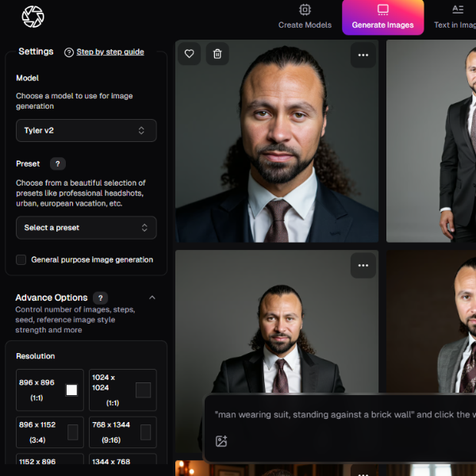Open the Tyler v2 model dropdown

(x=86, y=131)
